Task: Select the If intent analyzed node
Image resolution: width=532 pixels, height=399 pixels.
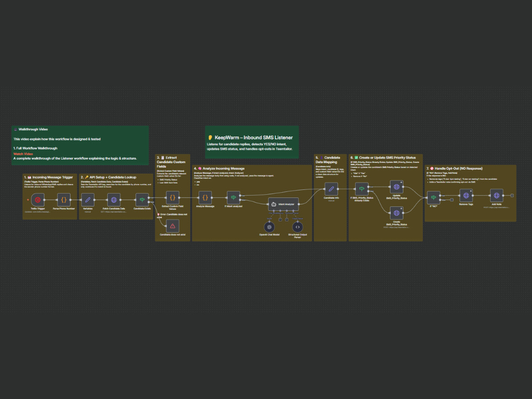Action: [234, 197]
